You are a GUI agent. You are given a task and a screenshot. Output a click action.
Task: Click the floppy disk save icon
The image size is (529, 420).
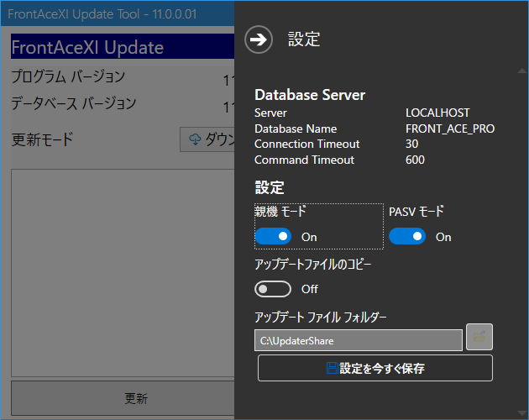pos(332,368)
